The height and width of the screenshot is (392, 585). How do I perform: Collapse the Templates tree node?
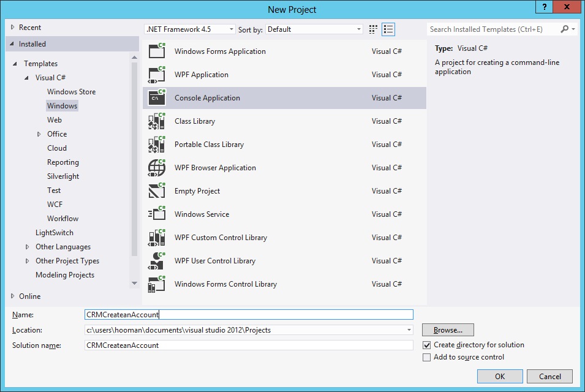point(15,64)
